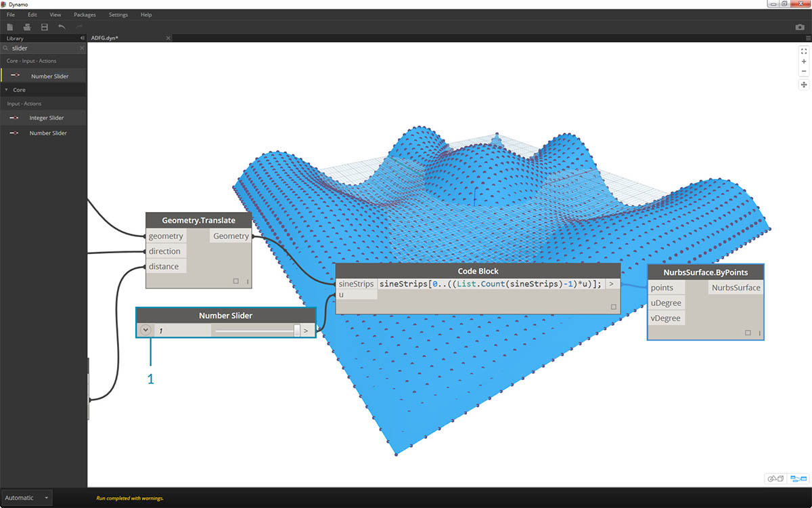Toggle the Geometry.Translate preview checkbox

(236, 281)
